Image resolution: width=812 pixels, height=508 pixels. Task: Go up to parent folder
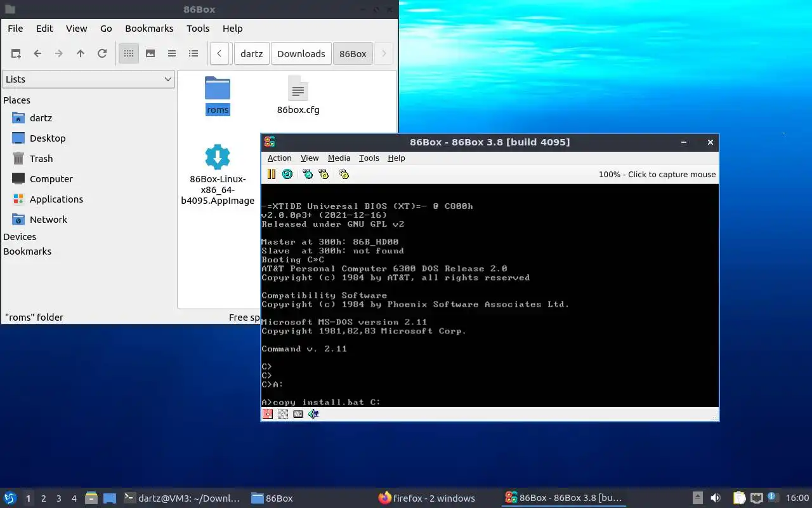81,54
